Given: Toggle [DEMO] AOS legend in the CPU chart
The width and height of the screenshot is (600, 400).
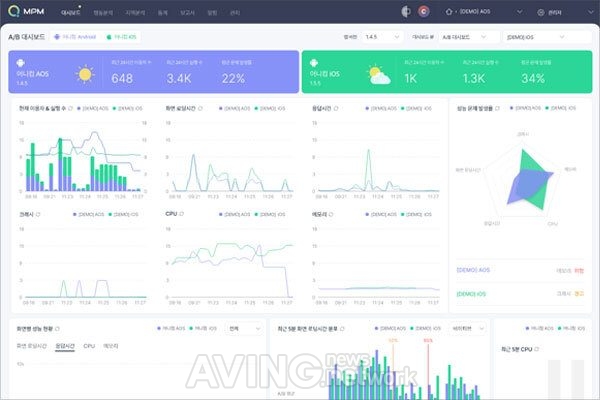Looking at the screenshot, I should [235, 214].
